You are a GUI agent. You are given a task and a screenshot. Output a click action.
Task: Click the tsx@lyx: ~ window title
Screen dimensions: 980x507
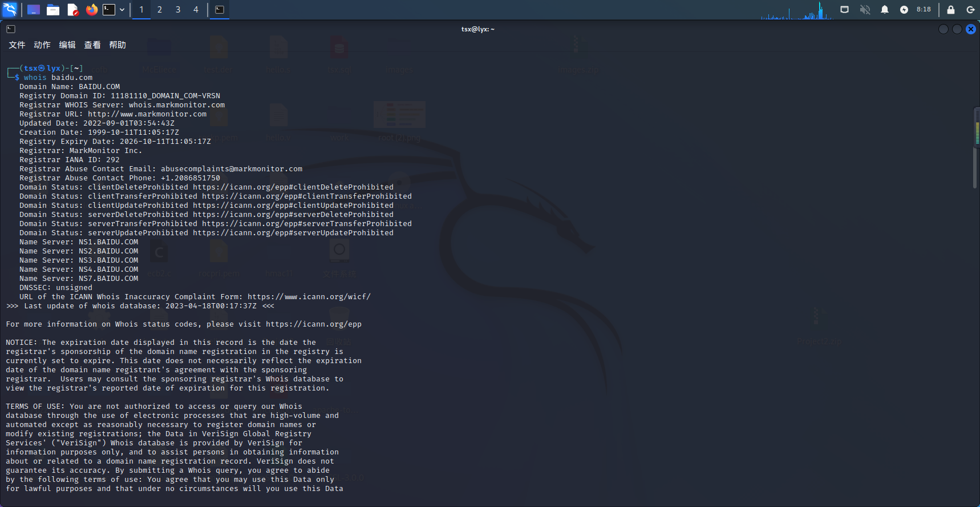point(478,29)
